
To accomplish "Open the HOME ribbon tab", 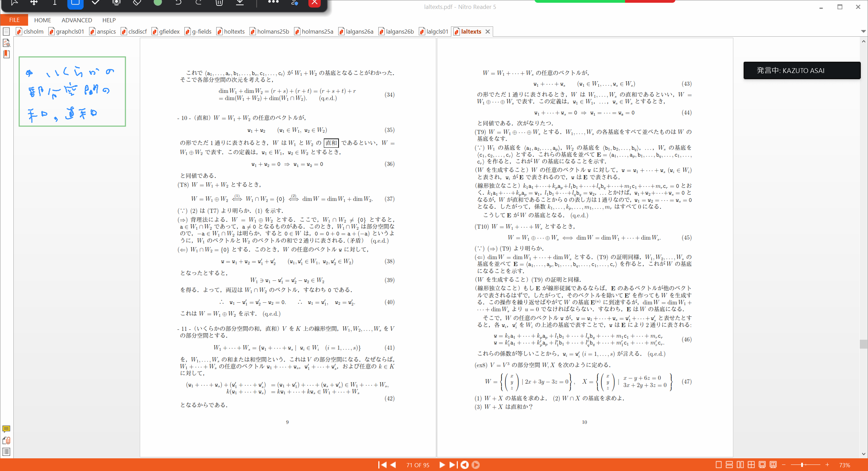I will point(42,20).
